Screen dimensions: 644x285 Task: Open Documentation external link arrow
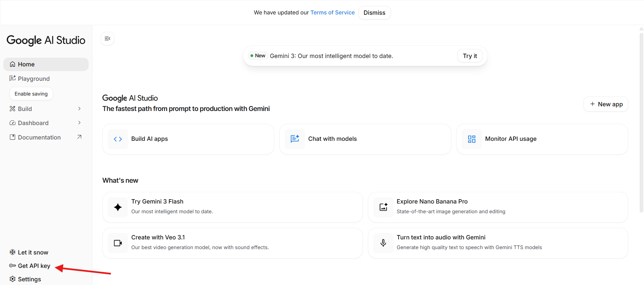[79, 137]
